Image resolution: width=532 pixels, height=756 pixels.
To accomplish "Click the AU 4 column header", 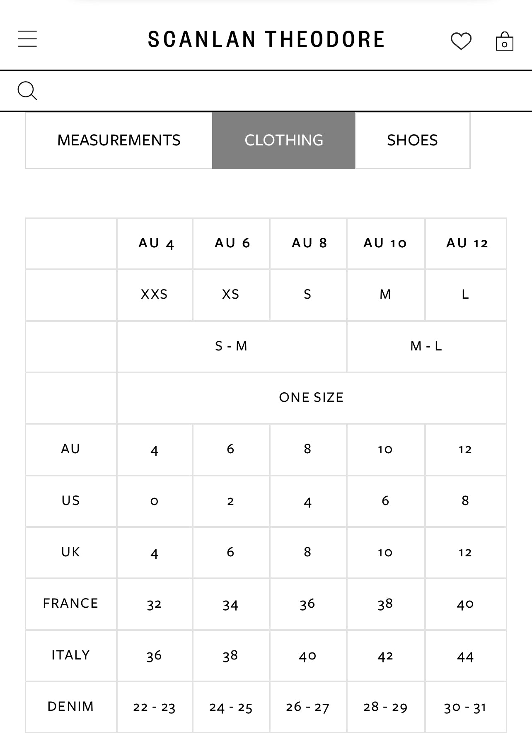I will pyautogui.click(x=156, y=244).
